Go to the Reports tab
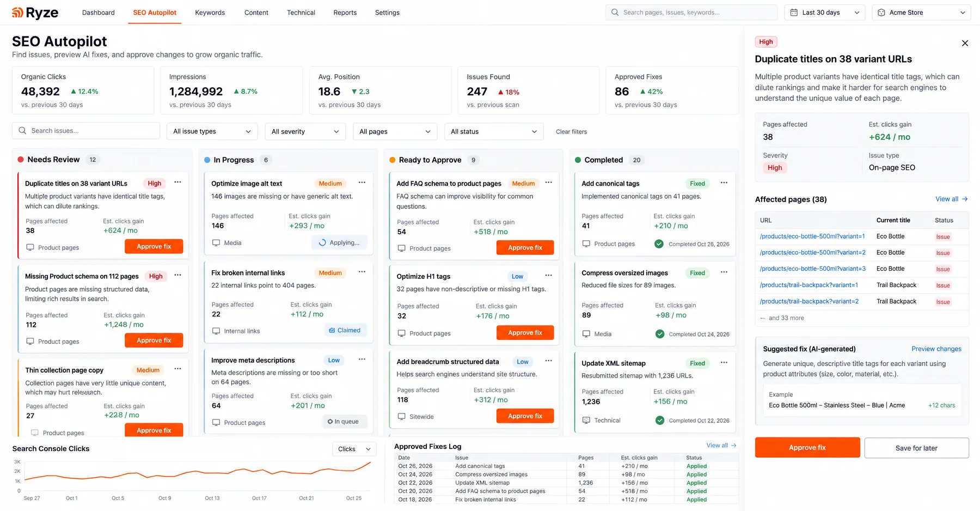Viewport: 980px width, 511px height. click(x=345, y=13)
